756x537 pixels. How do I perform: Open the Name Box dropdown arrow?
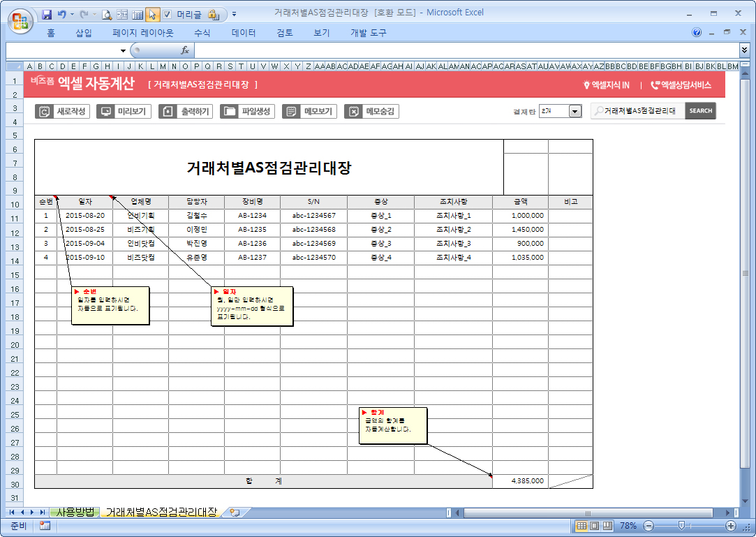[123, 51]
